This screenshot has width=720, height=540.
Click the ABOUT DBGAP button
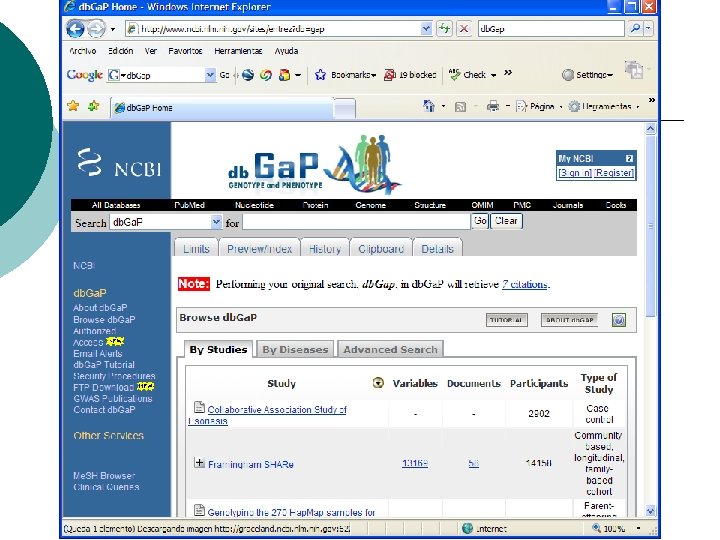click(569, 320)
